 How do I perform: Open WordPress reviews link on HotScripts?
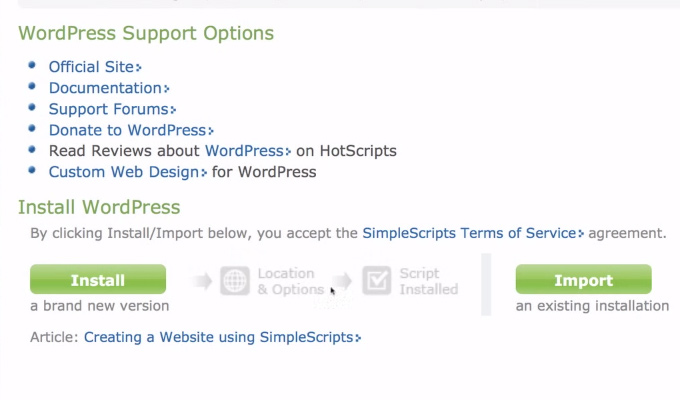(x=248, y=151)
